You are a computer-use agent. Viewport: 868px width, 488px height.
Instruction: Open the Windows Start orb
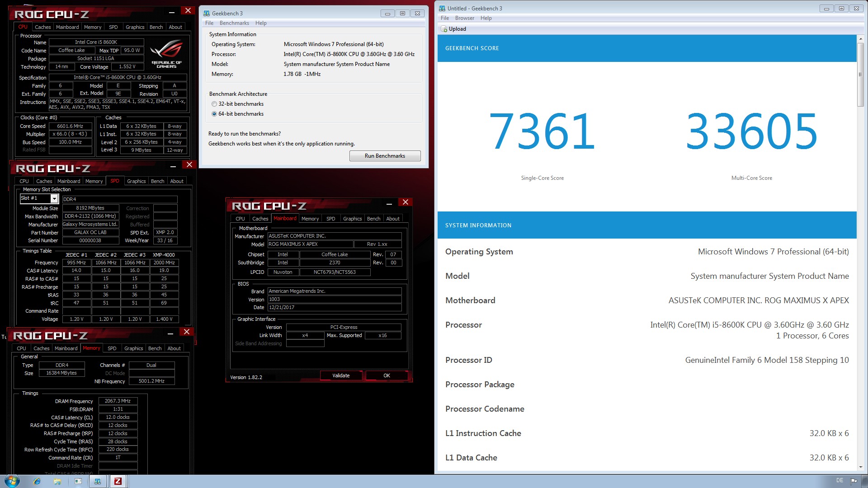[x=12, y=481]
